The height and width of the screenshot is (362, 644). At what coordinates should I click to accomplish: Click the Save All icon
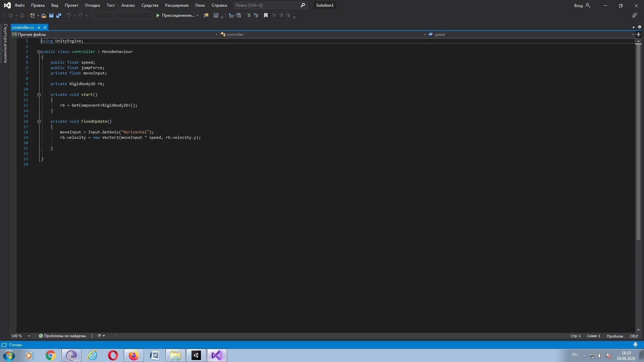coord(59,15)
